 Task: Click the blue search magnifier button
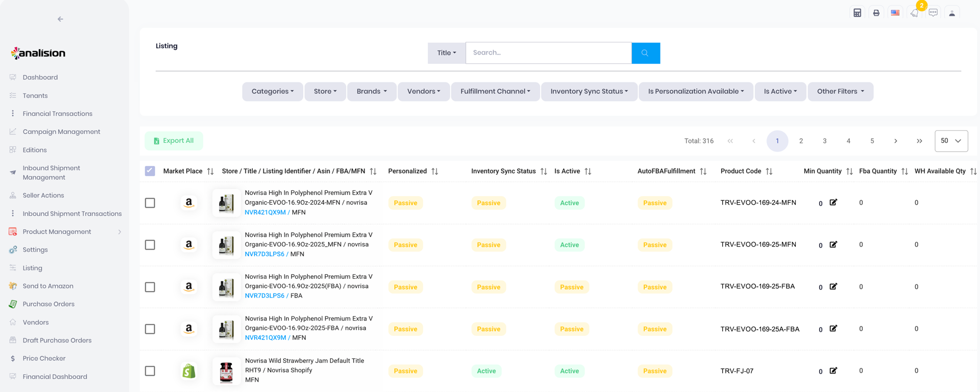click(x=645, y=53)
